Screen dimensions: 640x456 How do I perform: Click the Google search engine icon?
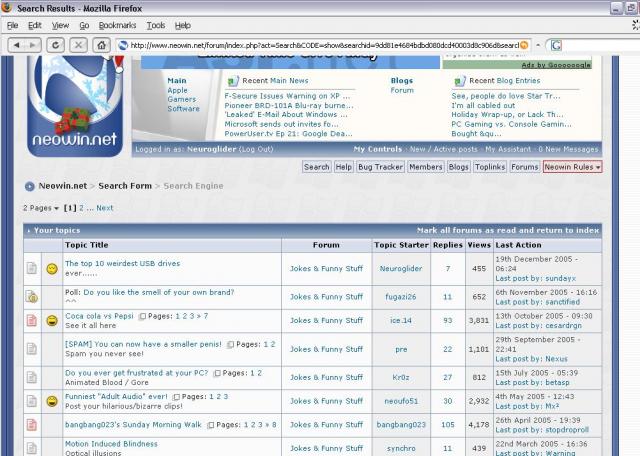(x=556, y=45)
